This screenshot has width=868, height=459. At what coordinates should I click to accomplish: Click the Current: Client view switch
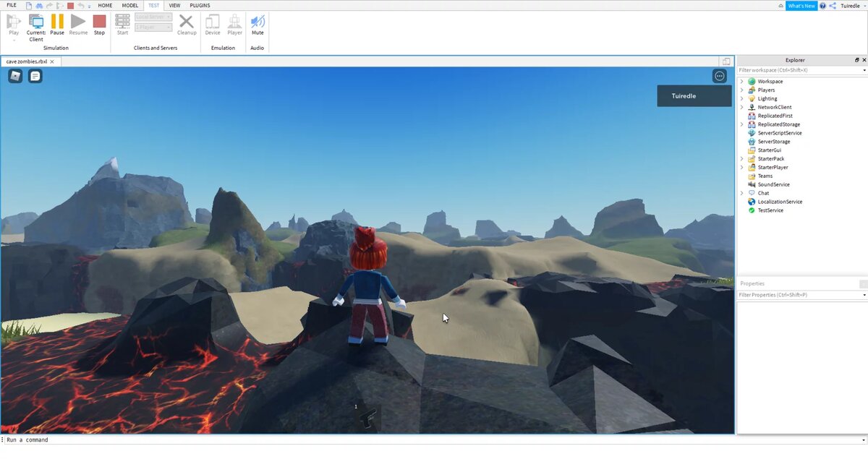[x=36, y=27]
